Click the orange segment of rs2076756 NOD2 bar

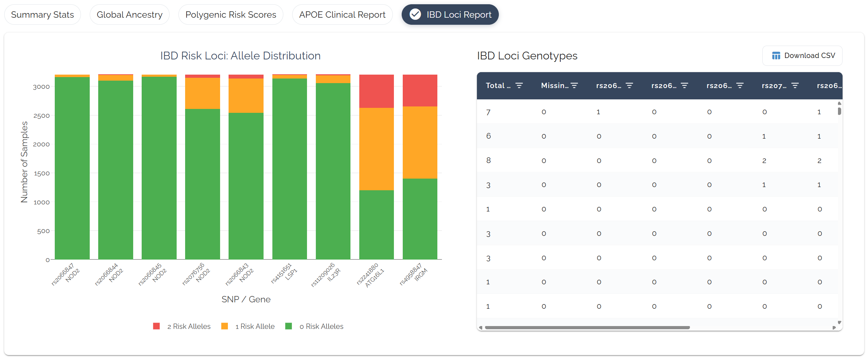(202, 93)
